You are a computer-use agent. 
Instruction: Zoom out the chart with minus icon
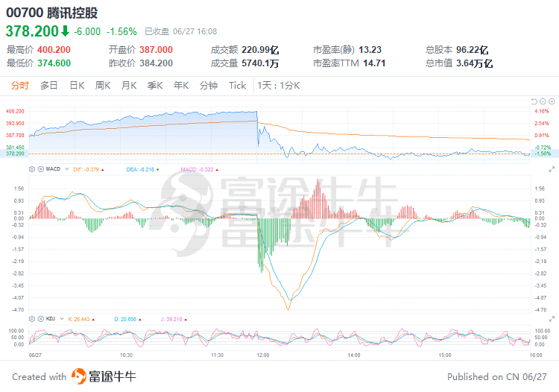coord(543,101)
